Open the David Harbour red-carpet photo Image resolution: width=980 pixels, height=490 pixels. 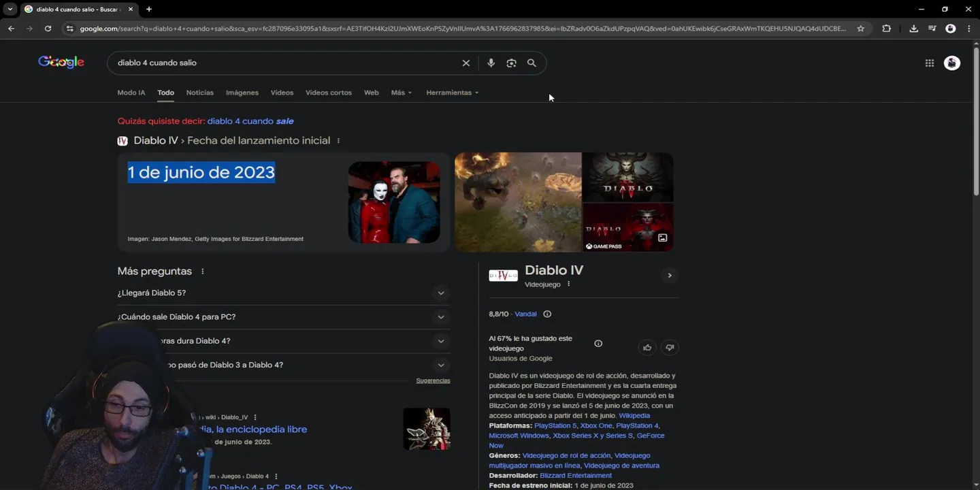(394, 202)
